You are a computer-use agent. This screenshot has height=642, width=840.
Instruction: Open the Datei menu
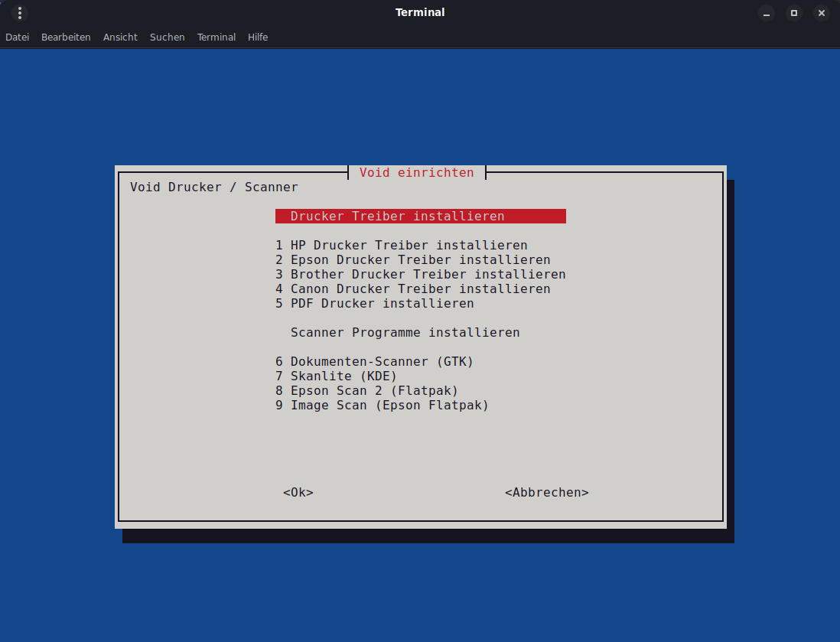pyautogui.click(x=17, y=37)
